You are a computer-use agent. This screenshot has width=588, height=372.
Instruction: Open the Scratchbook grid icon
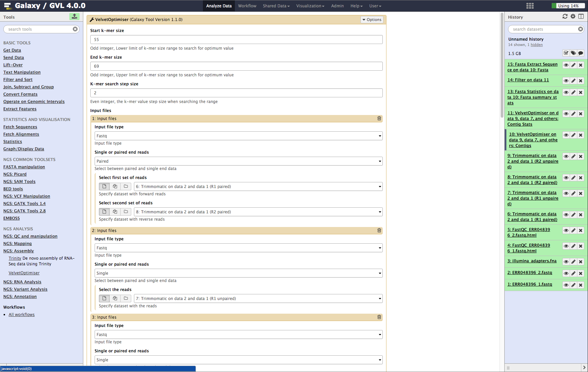[x=530, y=6]
